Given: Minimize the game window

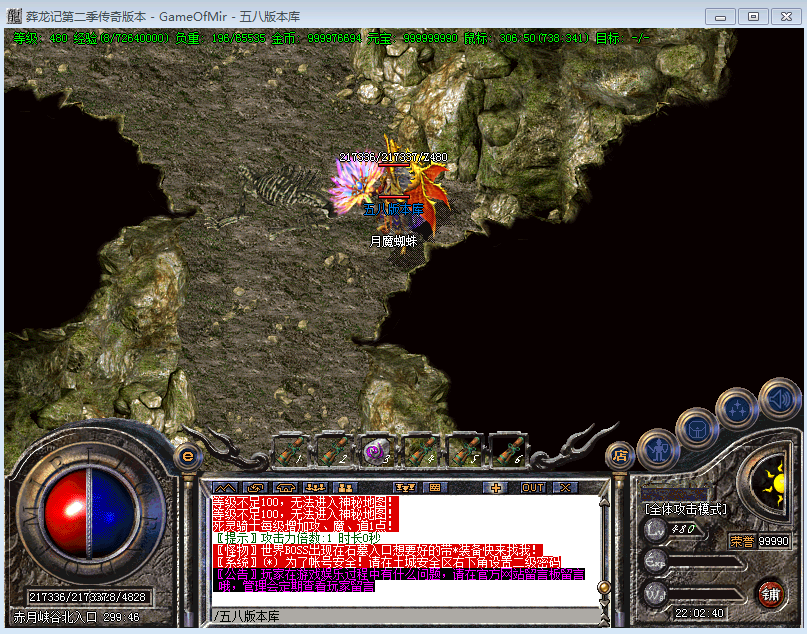Looking at the screenshot, I should click(720, 16).
